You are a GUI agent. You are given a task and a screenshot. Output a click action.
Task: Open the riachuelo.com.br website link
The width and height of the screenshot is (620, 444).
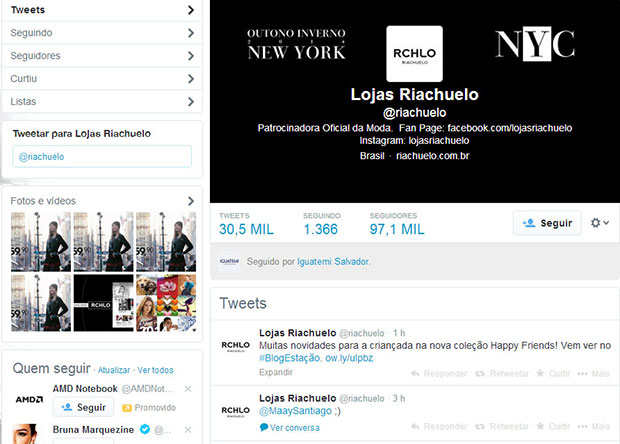[x=433, y=156]
